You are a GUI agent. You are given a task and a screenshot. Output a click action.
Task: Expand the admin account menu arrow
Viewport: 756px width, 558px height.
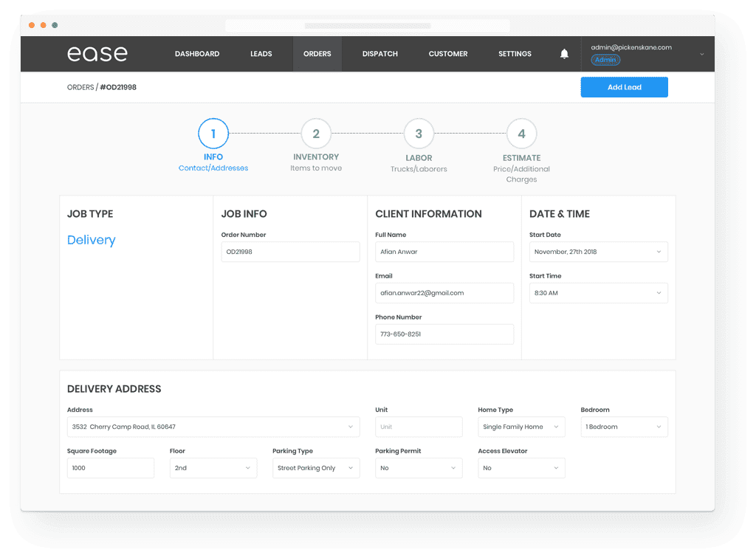coord(701,54)
